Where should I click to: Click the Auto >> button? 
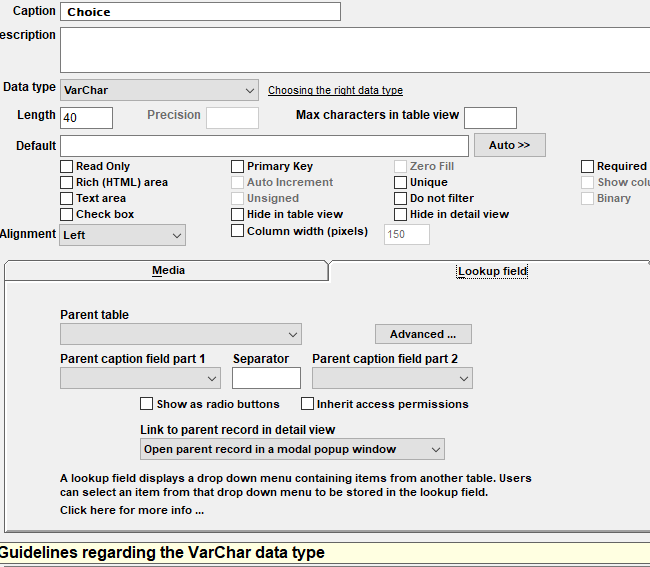[x=509, y=145]
